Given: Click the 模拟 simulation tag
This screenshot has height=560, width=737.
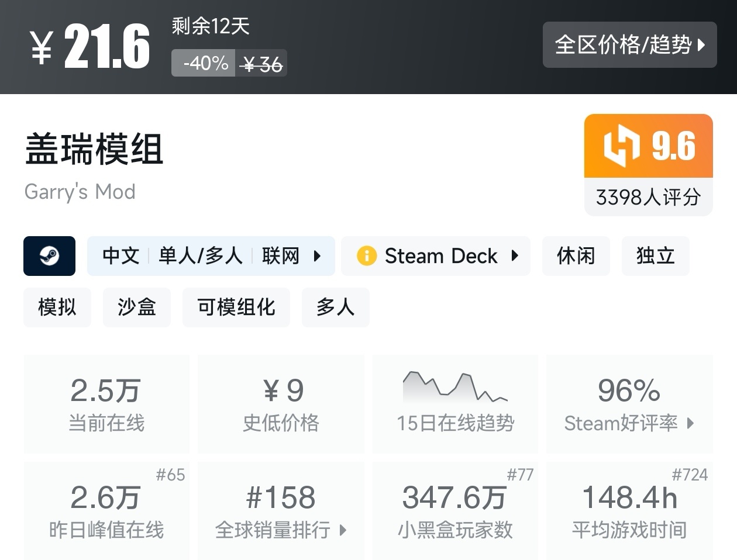Looking at the screenshot, I should (57, 307).
